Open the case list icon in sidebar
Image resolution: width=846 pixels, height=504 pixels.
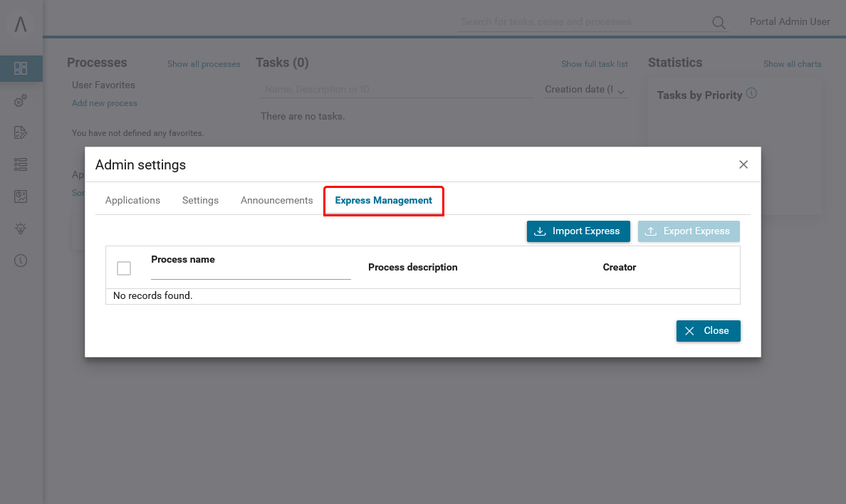click(x=21, y=164)
